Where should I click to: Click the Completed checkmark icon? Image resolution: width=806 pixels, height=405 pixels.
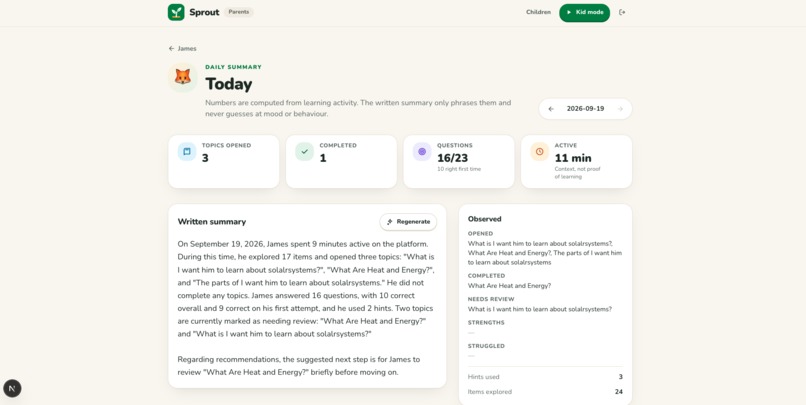[x=304, y=152]
